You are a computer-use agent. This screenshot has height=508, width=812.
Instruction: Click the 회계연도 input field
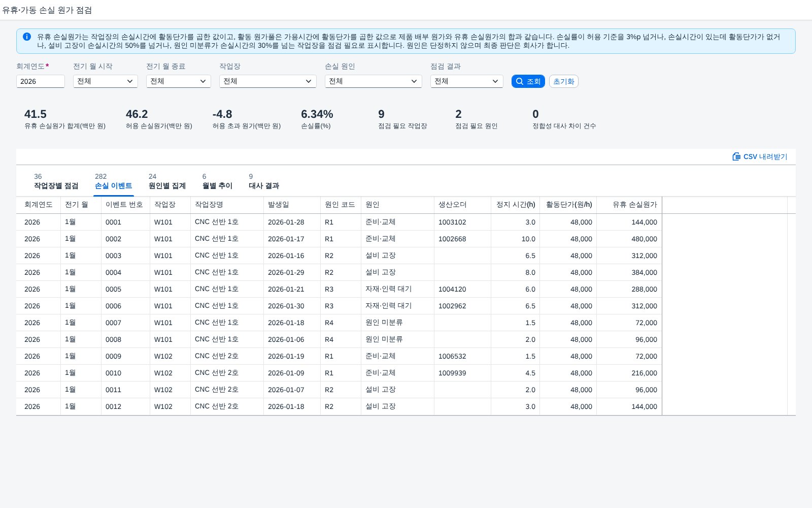click(x=41, y=81)
